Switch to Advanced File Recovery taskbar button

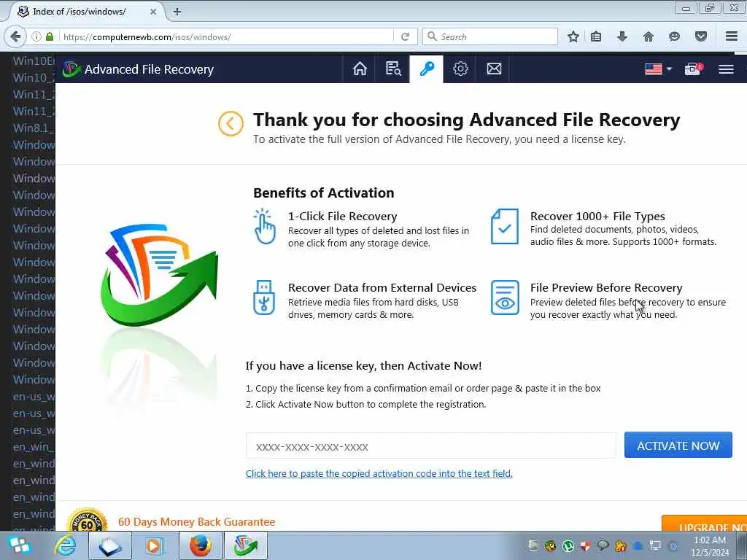245,545
